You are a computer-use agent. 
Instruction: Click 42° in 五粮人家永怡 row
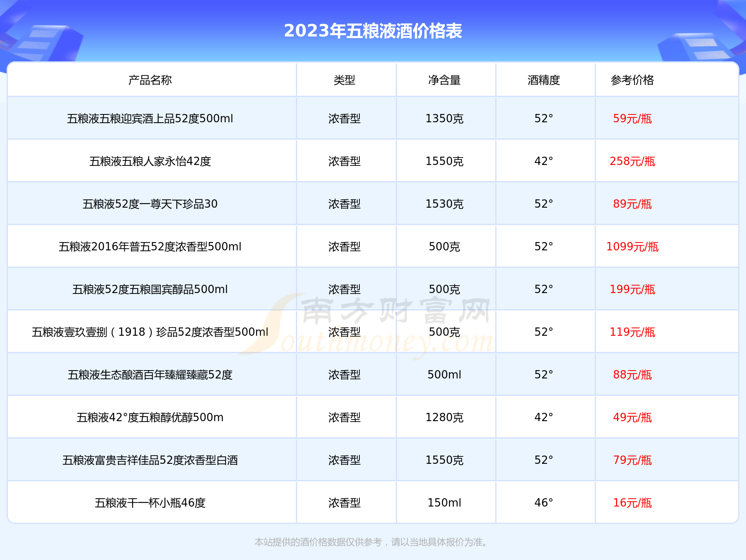click(x=544, y=161)
